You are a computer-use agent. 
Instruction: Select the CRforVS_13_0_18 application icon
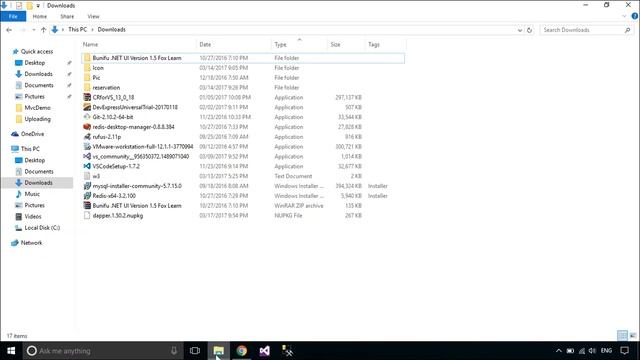(x=87, y=97)
